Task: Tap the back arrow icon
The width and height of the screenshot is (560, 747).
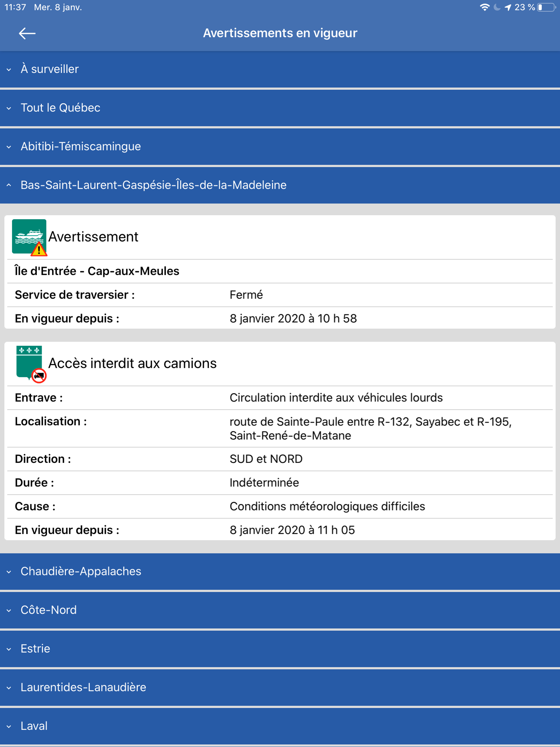Action: (27, 33)
